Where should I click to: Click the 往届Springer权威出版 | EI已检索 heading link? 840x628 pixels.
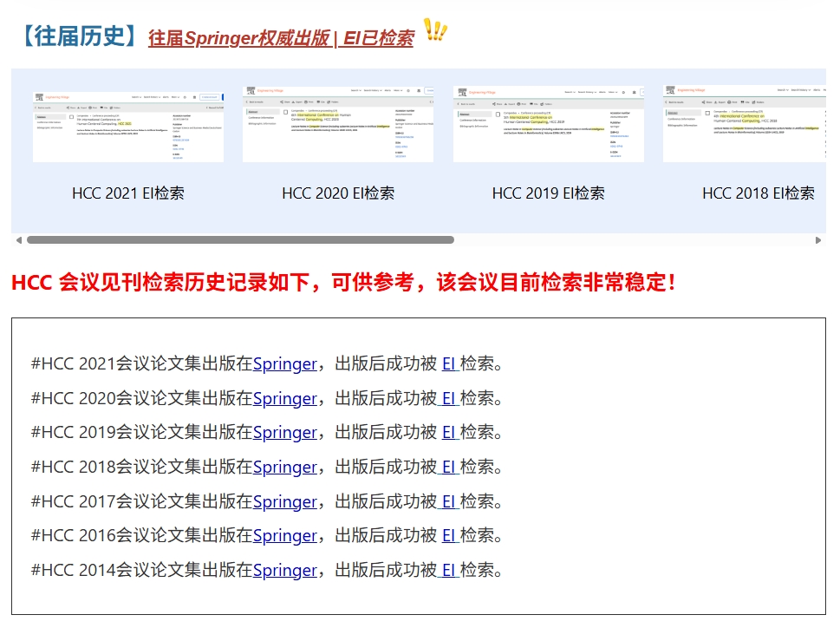281,38
